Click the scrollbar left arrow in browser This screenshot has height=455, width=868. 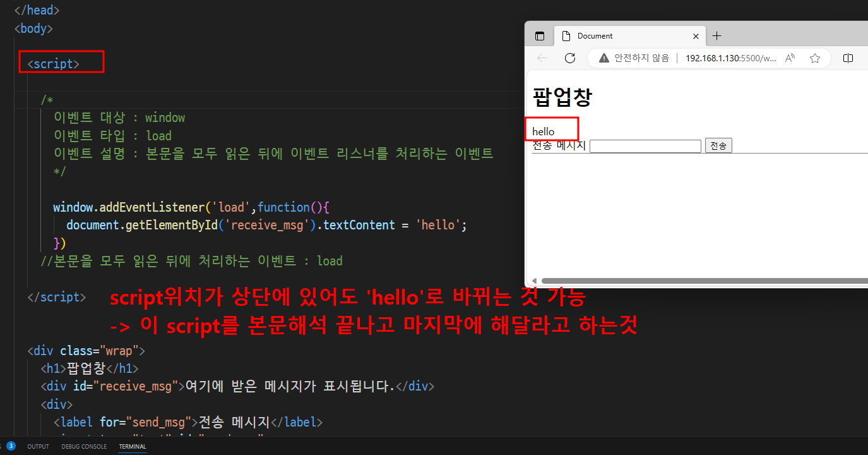[533, 281]
